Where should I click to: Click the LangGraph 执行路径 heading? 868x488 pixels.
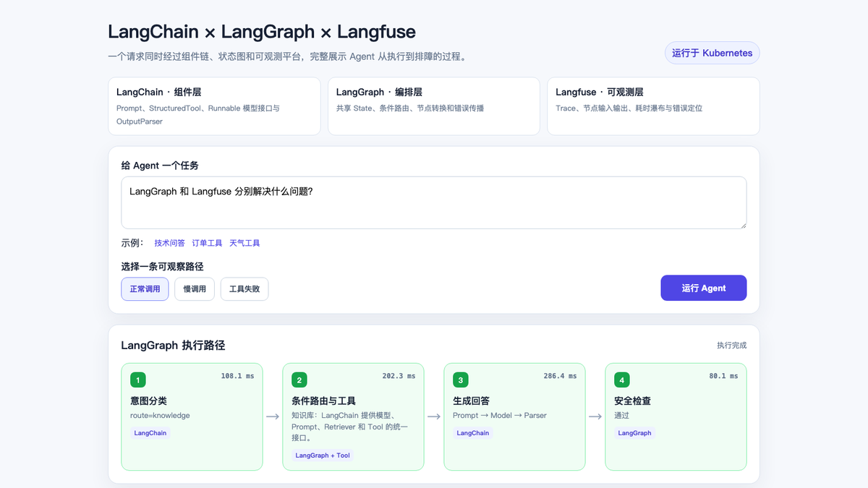[x=173, y=346]
